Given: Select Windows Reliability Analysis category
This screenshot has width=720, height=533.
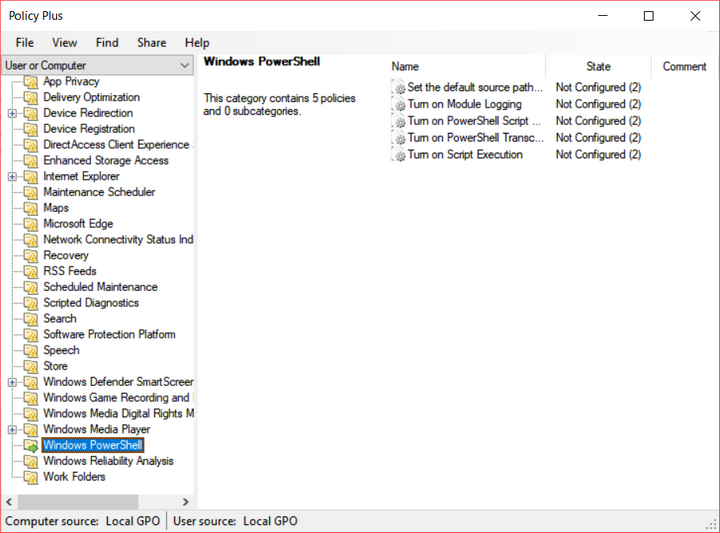Looking at the screenshot, I should 108,461.
